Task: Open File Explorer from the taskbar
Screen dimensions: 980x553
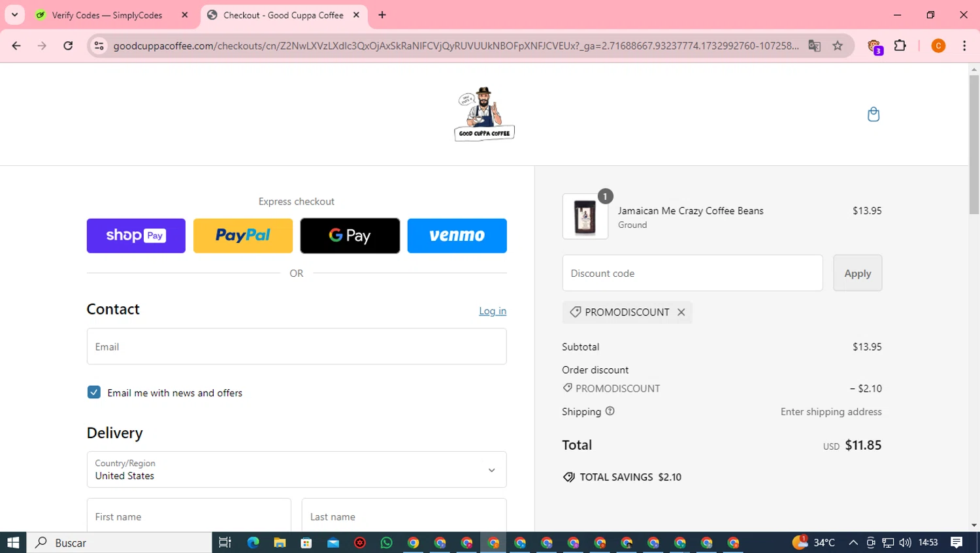Action: pyautogui.click(x=280, y=543)
